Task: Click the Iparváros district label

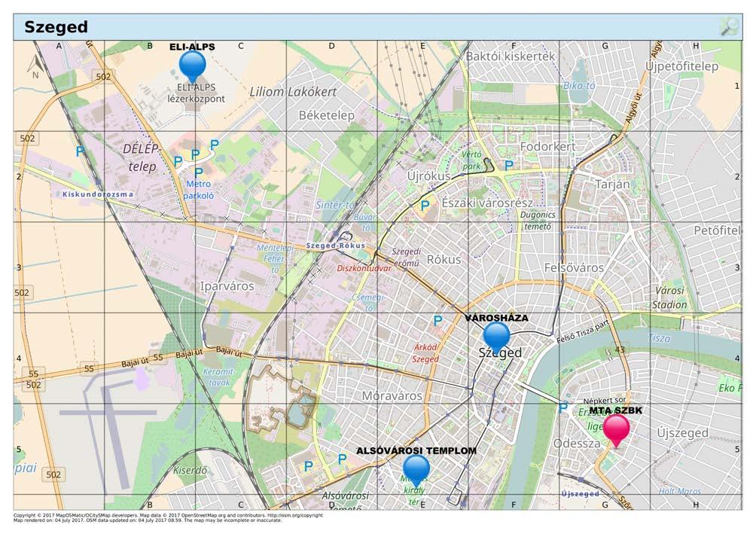Action: coord(227,286)
